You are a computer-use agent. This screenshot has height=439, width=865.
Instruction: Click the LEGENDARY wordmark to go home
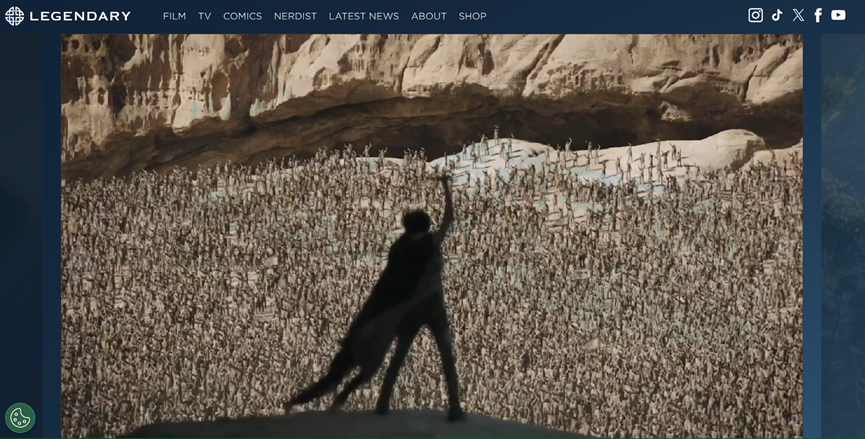point(80,16)
